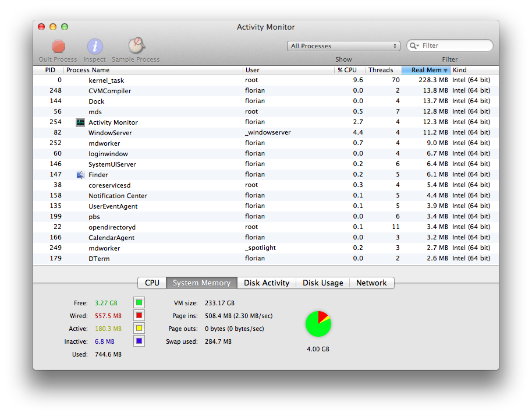Select the Notification Center process
The image size is (532, 416).
tap(266, 196)
